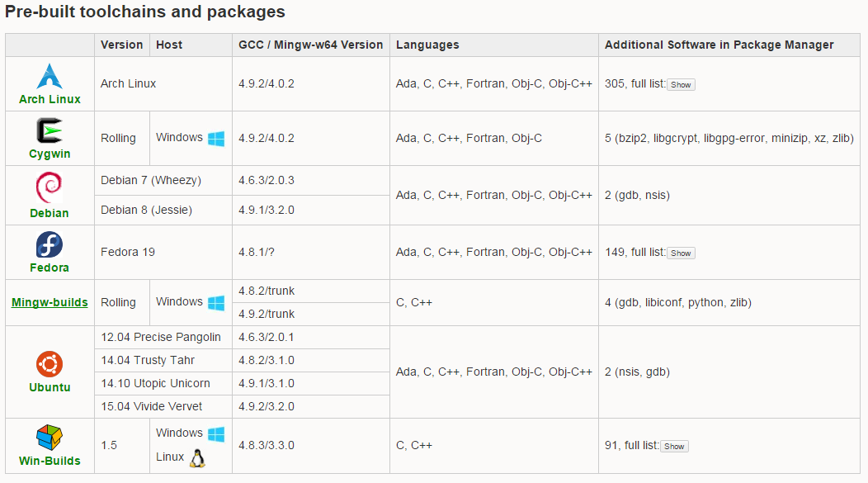The width and height of the screenshot is (868, 483).
Task: Follow the Cygwin link text
Action: coord(50,154)
